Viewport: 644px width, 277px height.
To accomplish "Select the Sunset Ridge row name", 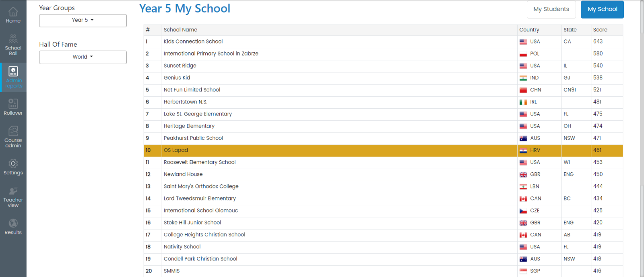I will pos(180,66).
